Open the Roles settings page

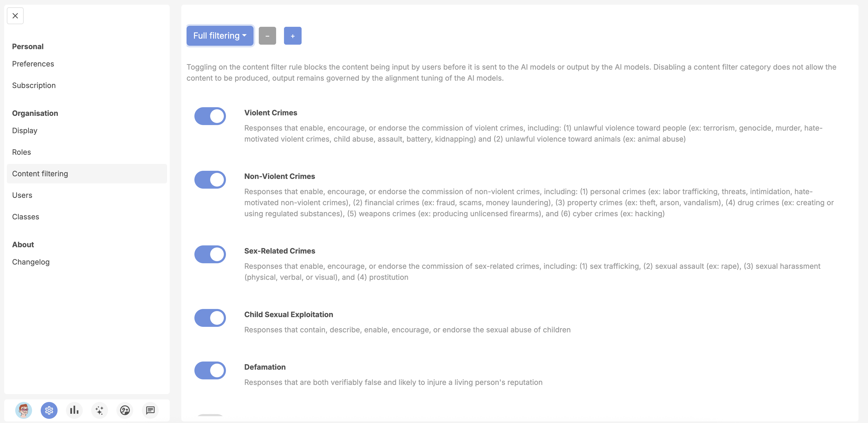[21, 152]
